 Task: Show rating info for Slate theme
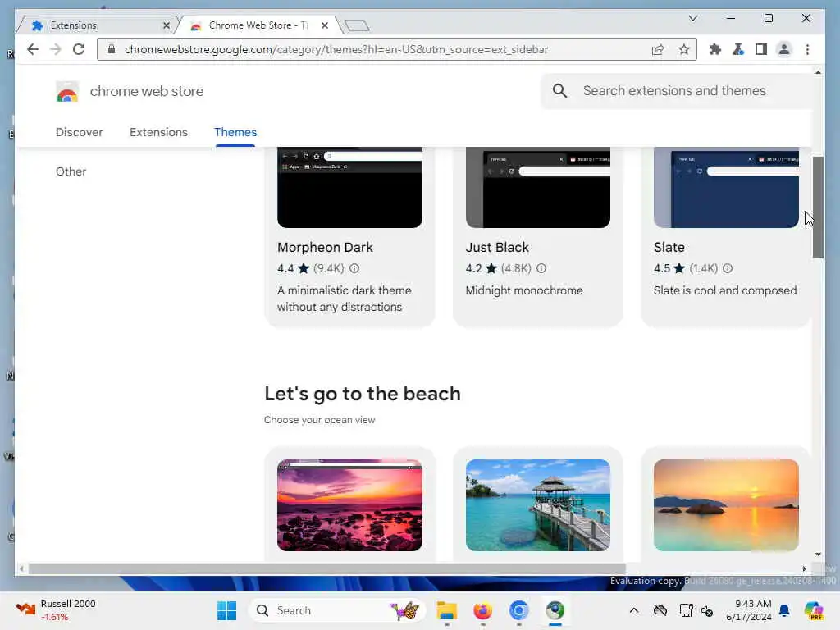point(727,268)
